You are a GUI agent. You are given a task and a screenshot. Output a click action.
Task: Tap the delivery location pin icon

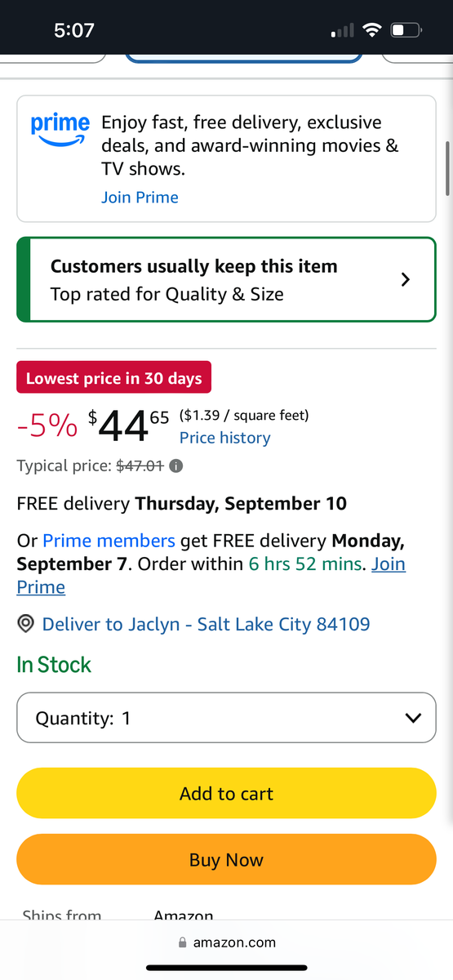(x=25, y=625)
